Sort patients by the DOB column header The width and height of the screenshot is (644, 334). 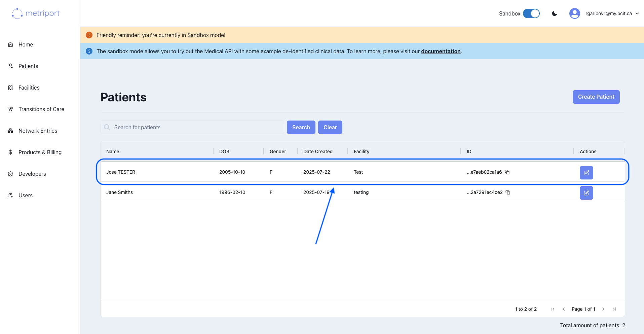[224, 151]
